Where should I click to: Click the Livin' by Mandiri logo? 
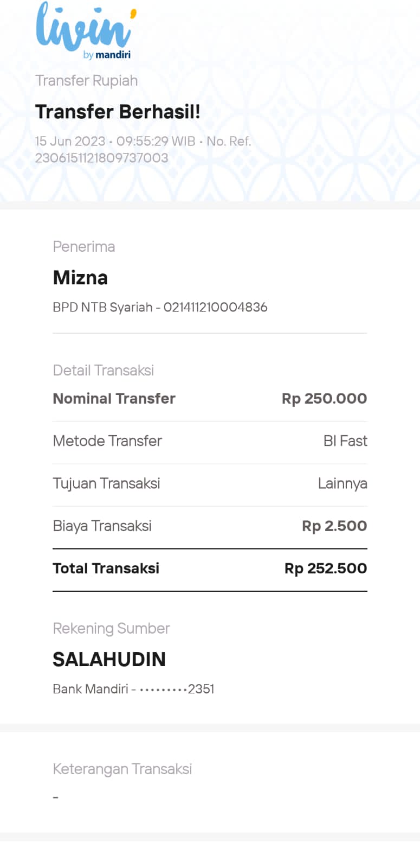pos(86,30)
